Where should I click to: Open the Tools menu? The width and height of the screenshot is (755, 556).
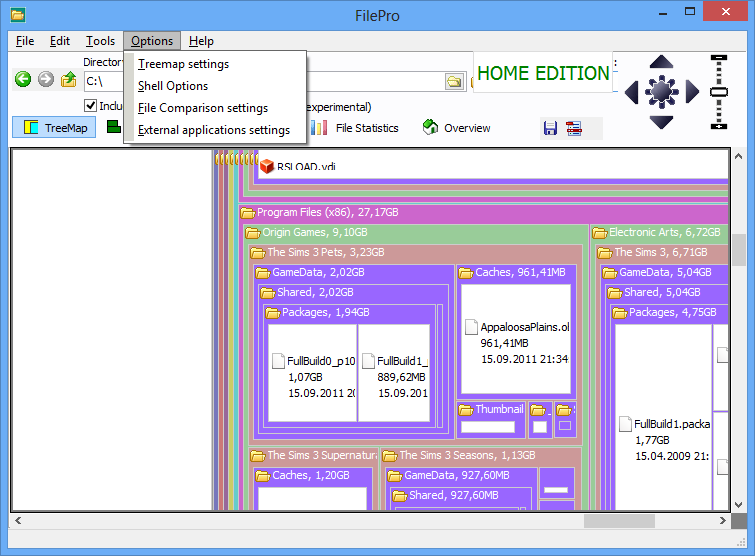tap(100, 41)
